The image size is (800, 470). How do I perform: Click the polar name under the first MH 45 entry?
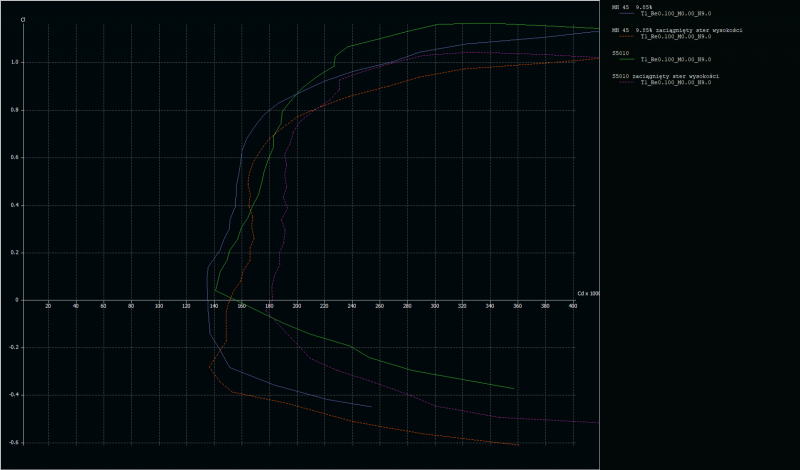pyautogui.click(x=675, y=15)
